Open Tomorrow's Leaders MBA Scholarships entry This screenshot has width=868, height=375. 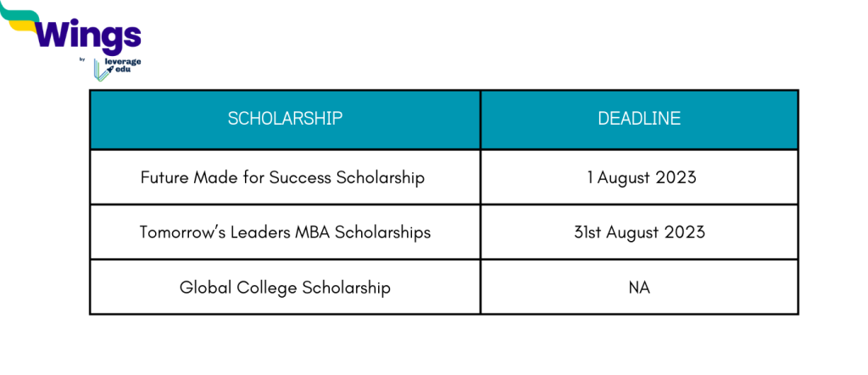coord(285,232)
